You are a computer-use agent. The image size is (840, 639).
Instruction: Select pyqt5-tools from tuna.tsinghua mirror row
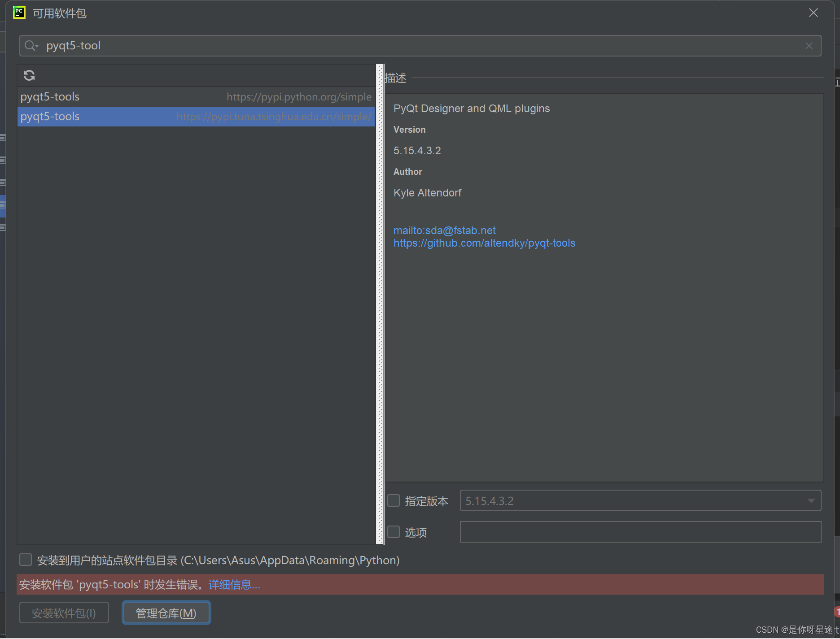[x=196, y=117]
